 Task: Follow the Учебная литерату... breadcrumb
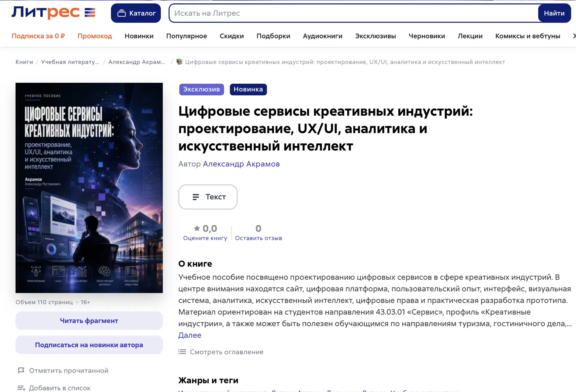(x=70, y=62)
